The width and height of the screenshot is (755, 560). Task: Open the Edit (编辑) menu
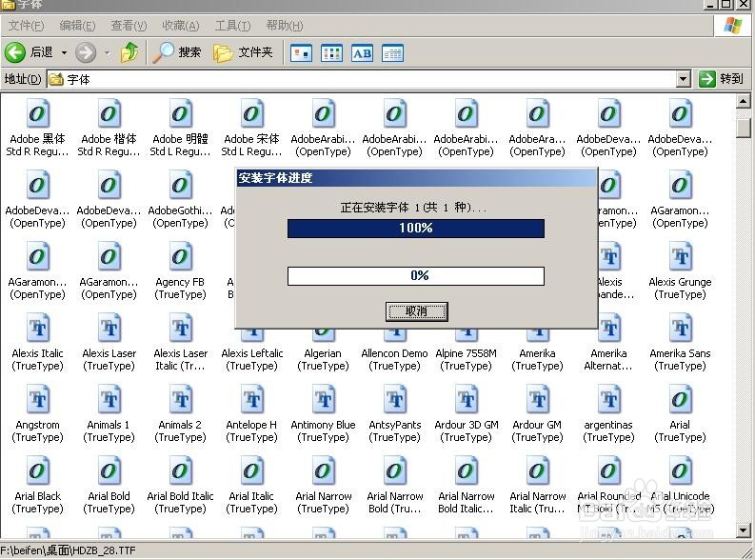(x=77, y=26)
